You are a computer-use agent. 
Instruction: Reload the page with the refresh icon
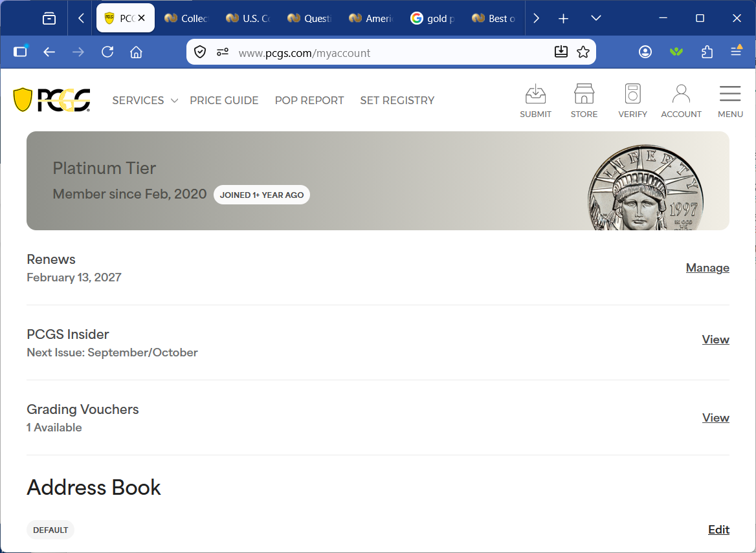107,52
